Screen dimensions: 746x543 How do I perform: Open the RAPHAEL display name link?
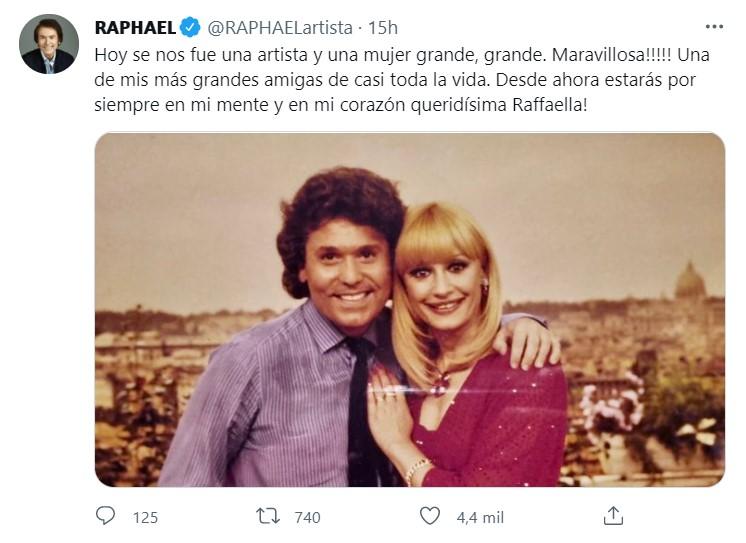click(x=134, y=26)
